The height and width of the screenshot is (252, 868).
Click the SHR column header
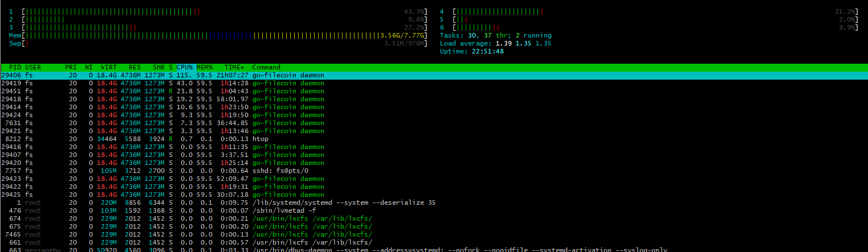158,67
